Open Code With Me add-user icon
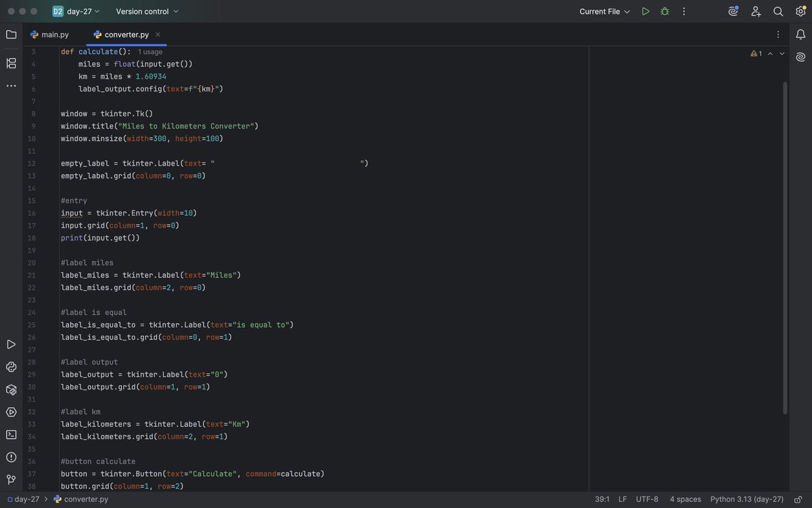This screenshot has height=508, width=812. [x=756, y=12]
